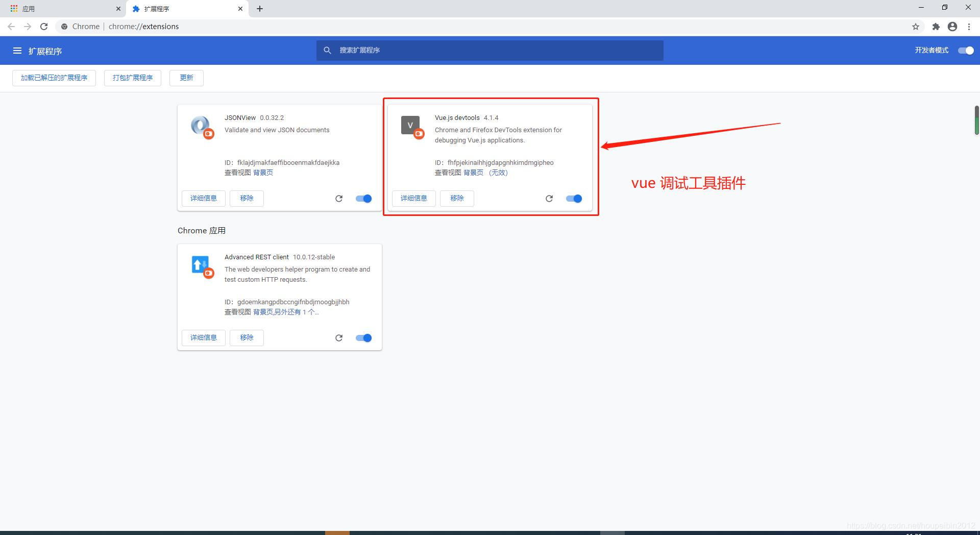Close the 扩展程序 tab
This screenshot has width=980, height=535.
pyautogui.click(x=240, y=9)
